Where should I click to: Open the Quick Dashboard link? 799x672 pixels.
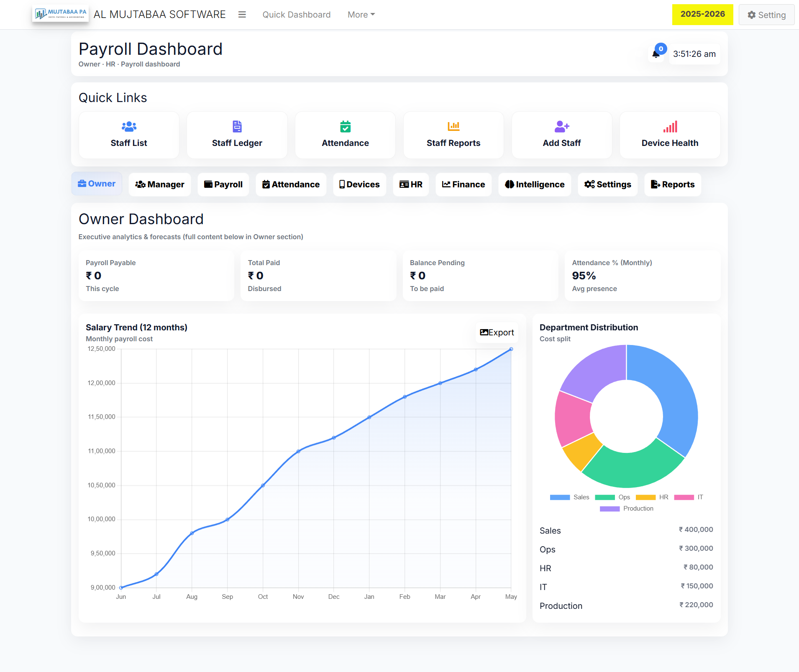[x=296, y=15]
